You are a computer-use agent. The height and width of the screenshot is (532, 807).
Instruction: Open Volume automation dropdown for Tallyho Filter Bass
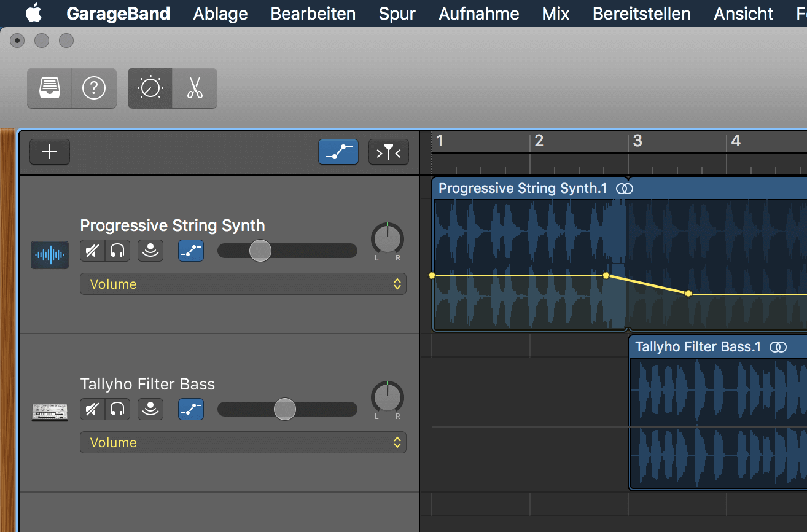pyautogui.click(x=243, y=442)
